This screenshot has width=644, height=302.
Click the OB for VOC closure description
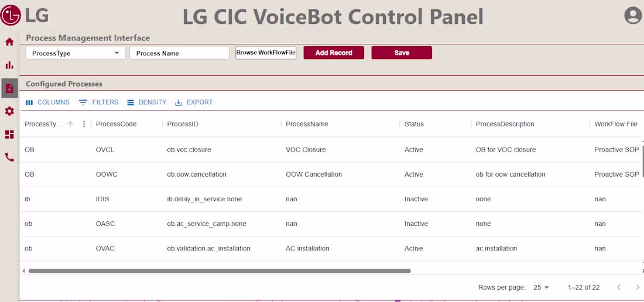coord(506,150)
